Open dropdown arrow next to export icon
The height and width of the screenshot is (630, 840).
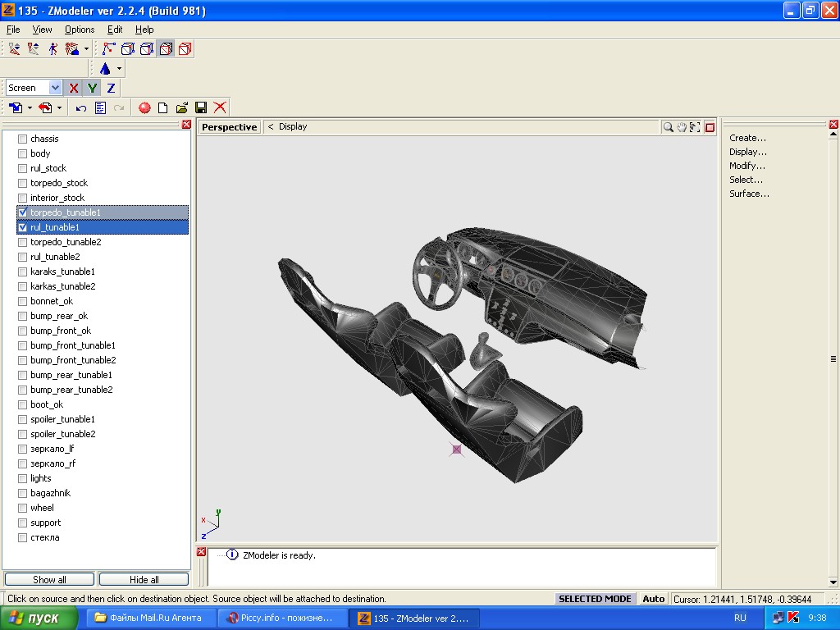point(59,107)
